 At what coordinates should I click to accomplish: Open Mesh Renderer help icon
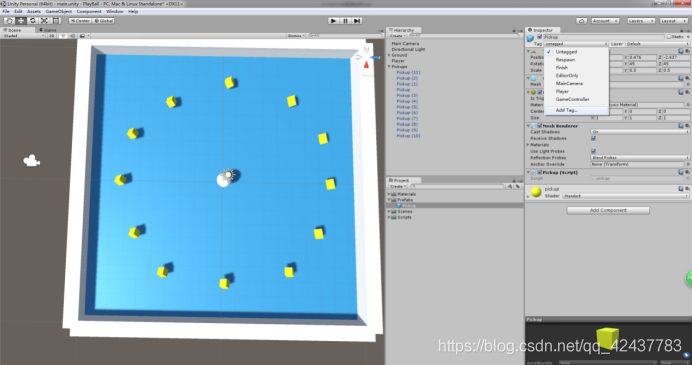[682, 126]
